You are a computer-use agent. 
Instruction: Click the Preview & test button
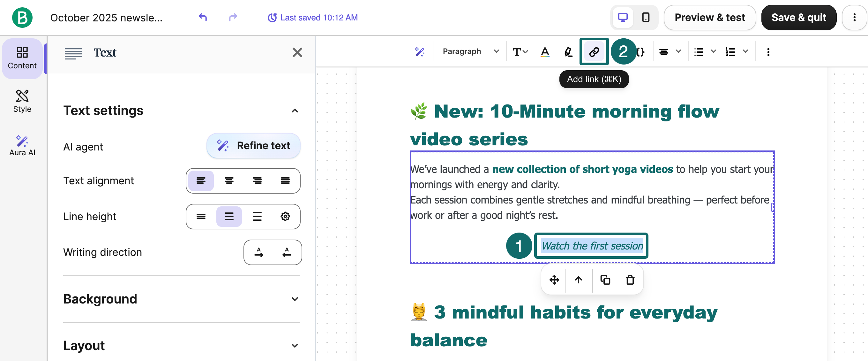(710, 17)
